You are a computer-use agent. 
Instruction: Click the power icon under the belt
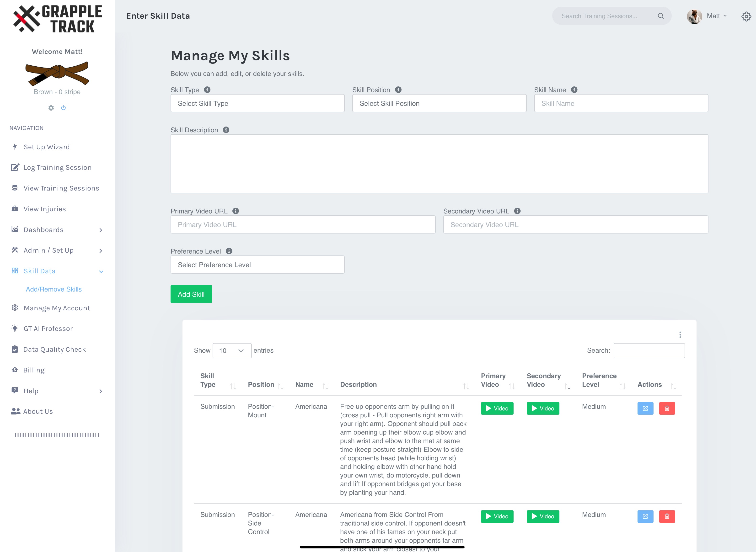click(x=63, y=108)
